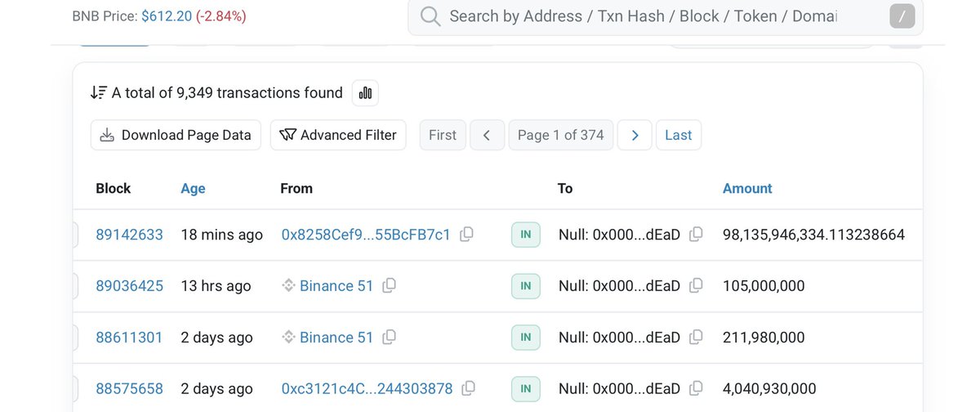980x412 pixels.
Task: Focus the address/txn hash search field
Action: (x=665, y=16)
